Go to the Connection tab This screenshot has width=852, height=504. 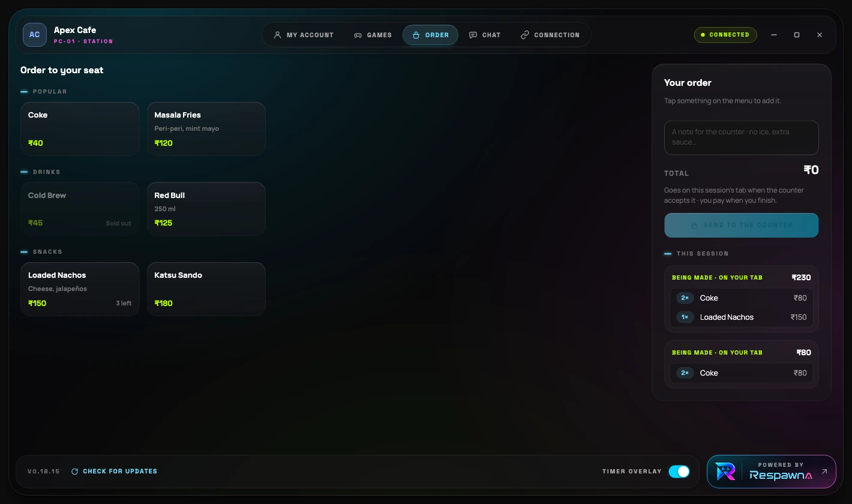tap(550, 35)
